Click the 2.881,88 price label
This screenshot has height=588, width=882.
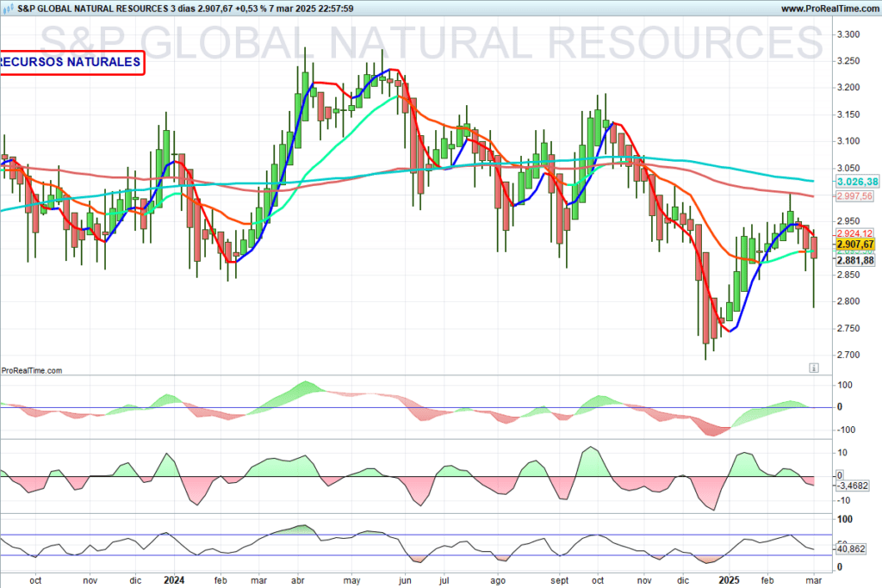pyautogui.click(x=855, y=260)
